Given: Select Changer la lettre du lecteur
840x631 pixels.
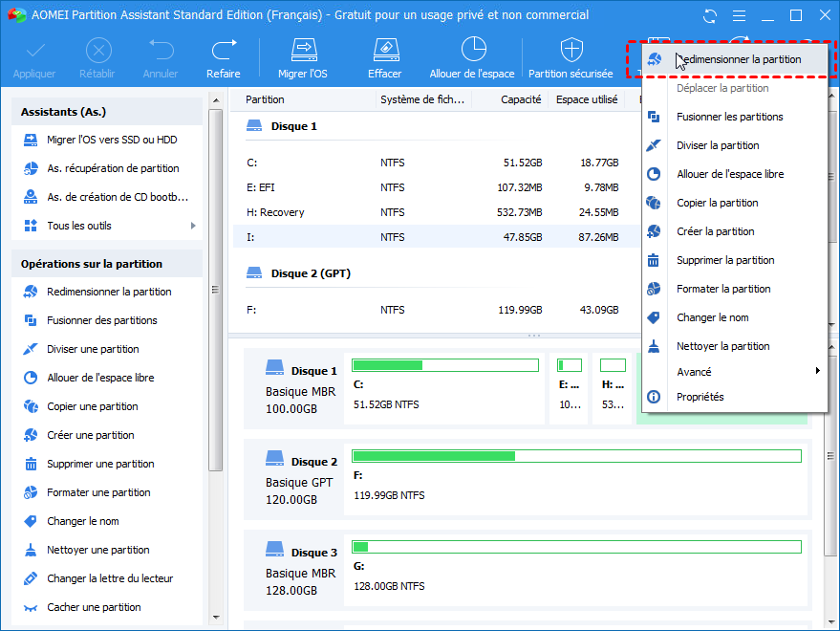Looking at the screenshot, I should [110, 578].
